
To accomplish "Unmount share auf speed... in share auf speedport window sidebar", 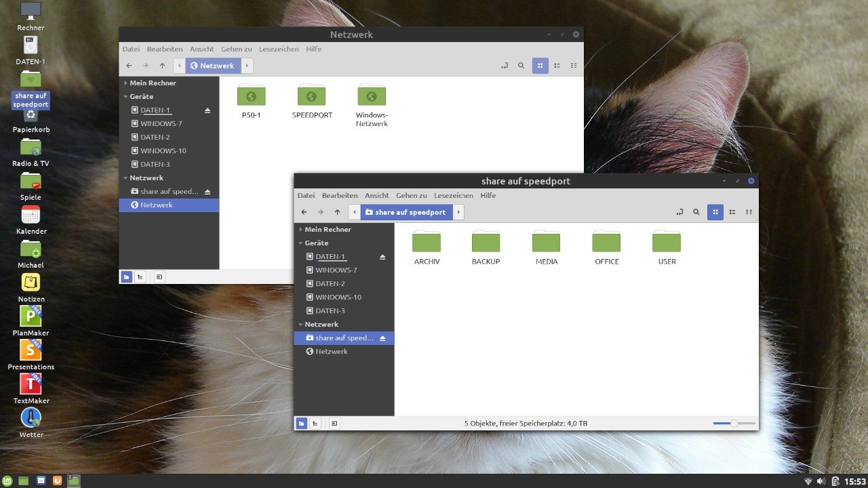I will [x=382, y=338].
